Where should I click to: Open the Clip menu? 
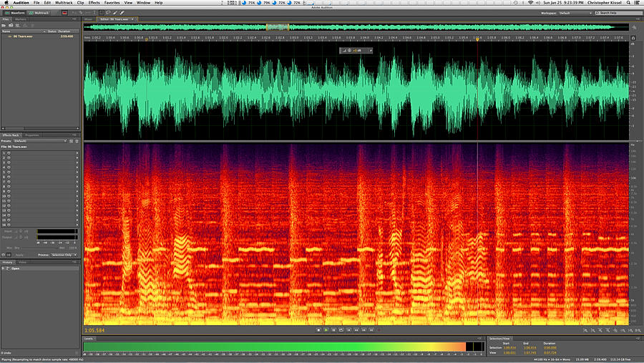pyautogui.click(x=80, y=2)
